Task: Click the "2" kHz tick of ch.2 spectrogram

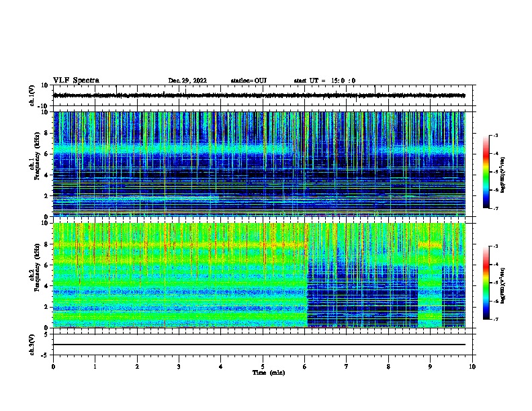Action: (x=46, y=307)
